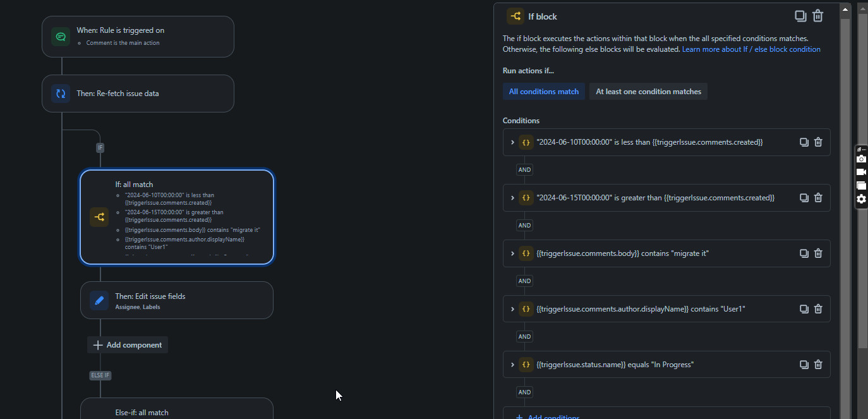Expand the 2024-06-10 'is less than' condition
The height and width of the screenshot is (419, 868).
(512, 142)
